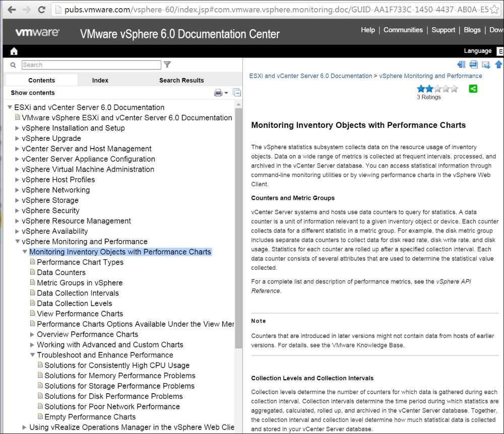The image size is (504, 434).
Task: Open Solutions for Storage Performance Problems
Action: (119, 386)
